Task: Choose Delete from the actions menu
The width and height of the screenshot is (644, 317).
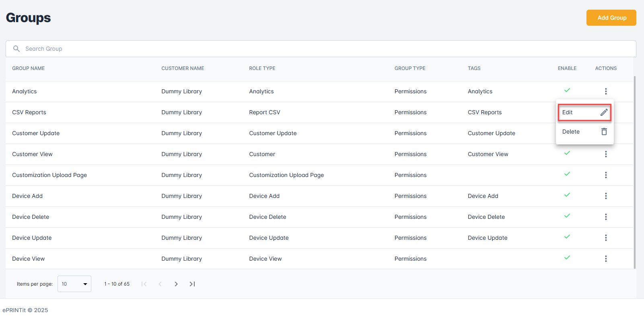Action: click(571, 132)
